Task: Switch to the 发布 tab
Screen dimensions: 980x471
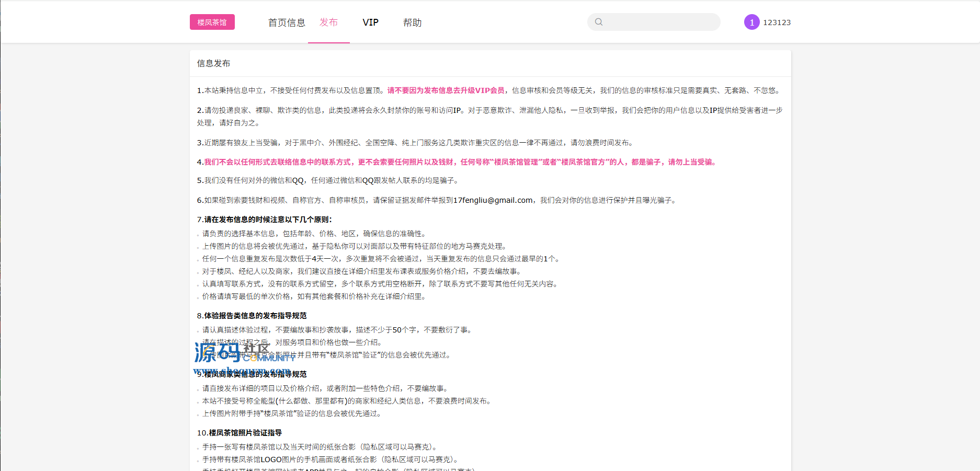Action: coord(328,22)
